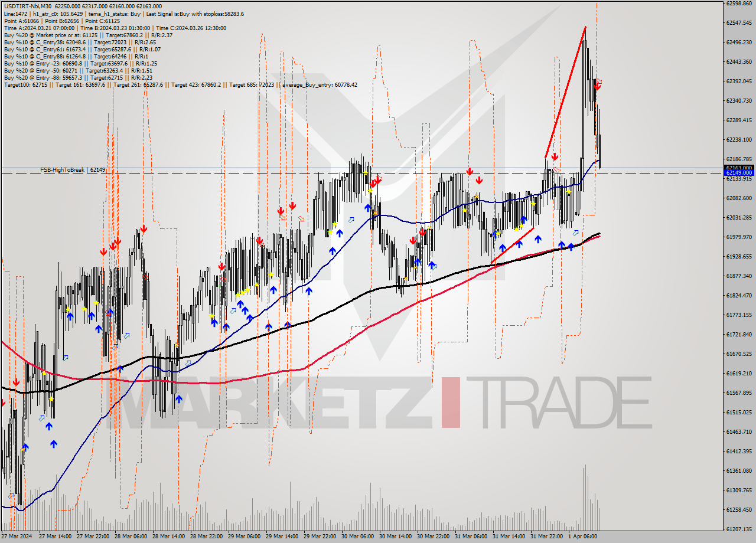Click the 61567.895 price axis label
756x543 pixels.
pos(739,392)
